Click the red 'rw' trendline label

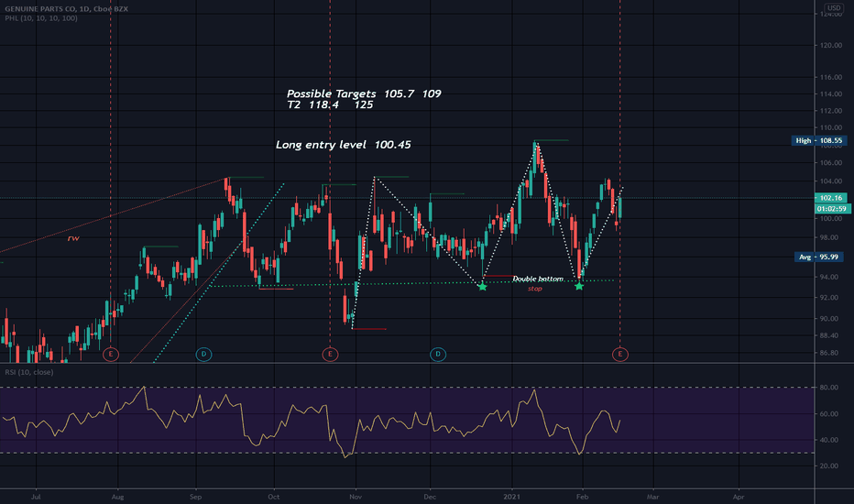pyautogui.click(x=73, y=238)
